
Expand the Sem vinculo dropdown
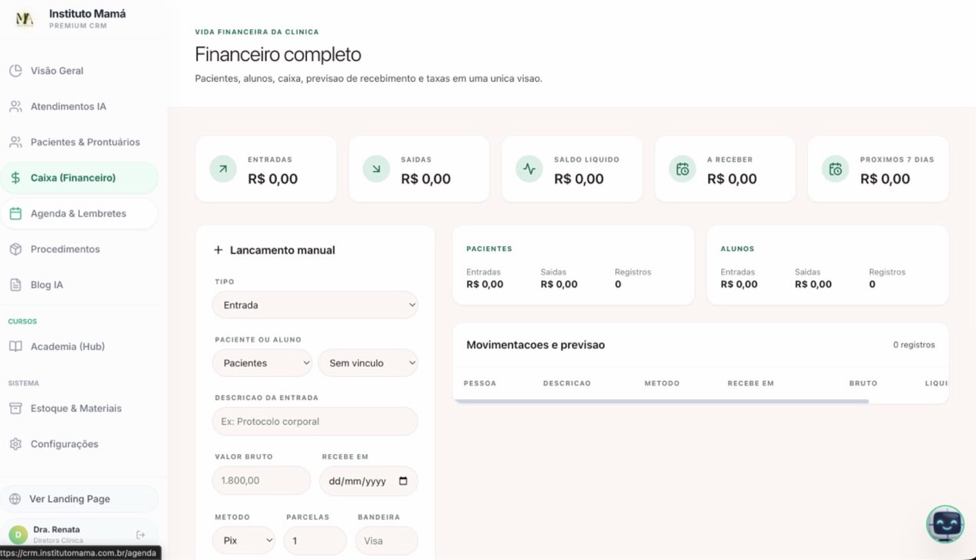[x=368, y=363]
